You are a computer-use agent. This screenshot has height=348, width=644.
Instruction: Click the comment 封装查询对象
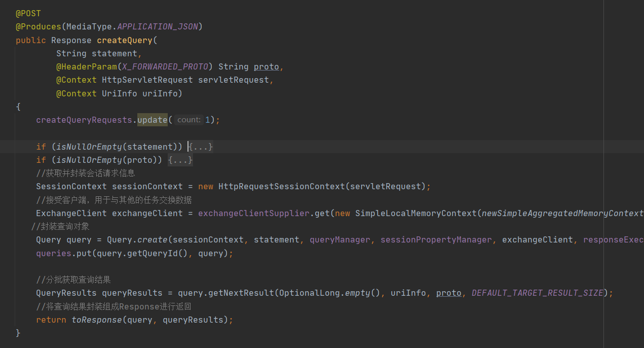pos(60,227)
